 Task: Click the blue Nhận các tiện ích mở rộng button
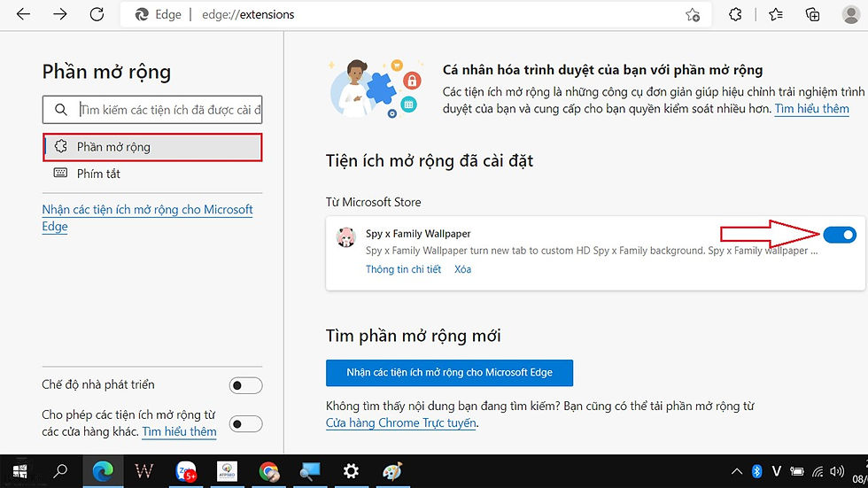[x=450, y=373]
